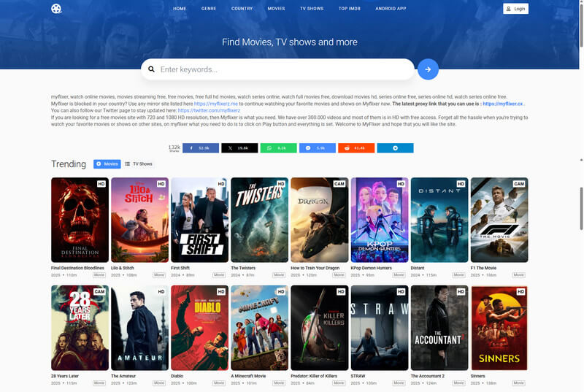Click the film reel site logo
This screenshot has width=584, height=392.
(x=56, y=9)
